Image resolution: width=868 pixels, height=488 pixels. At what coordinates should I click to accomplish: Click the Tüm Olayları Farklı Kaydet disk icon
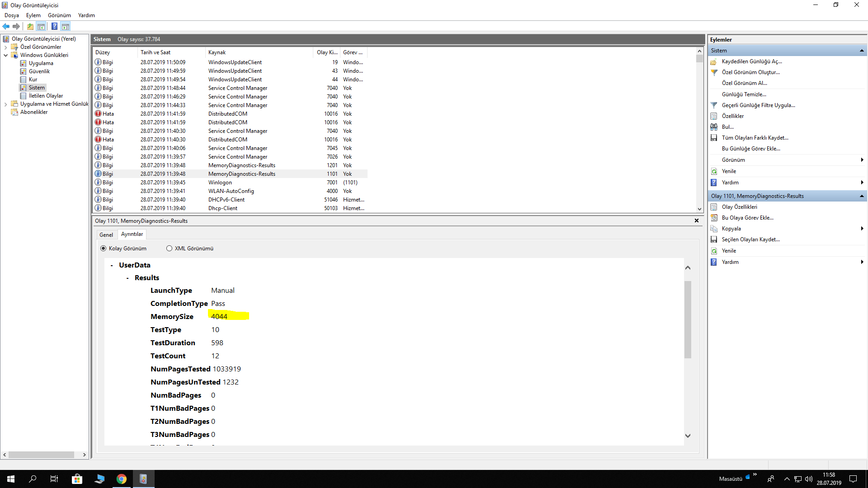714,138
